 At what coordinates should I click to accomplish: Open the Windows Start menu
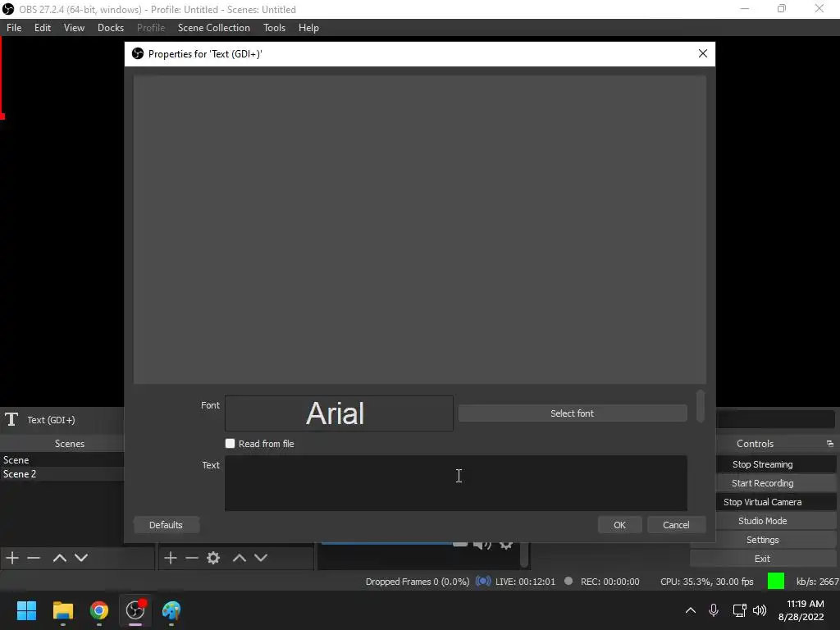[x=26, y=610]
